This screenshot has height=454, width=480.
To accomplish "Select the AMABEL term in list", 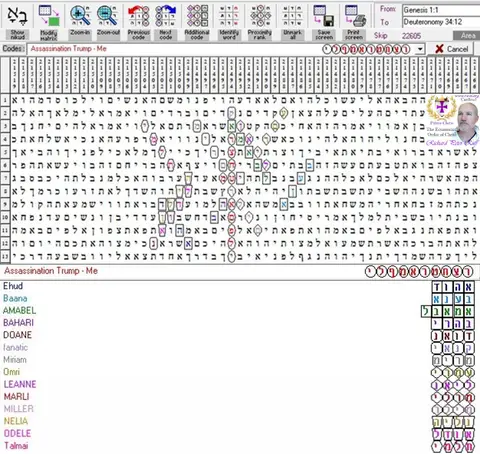I will tap(19, 311).
